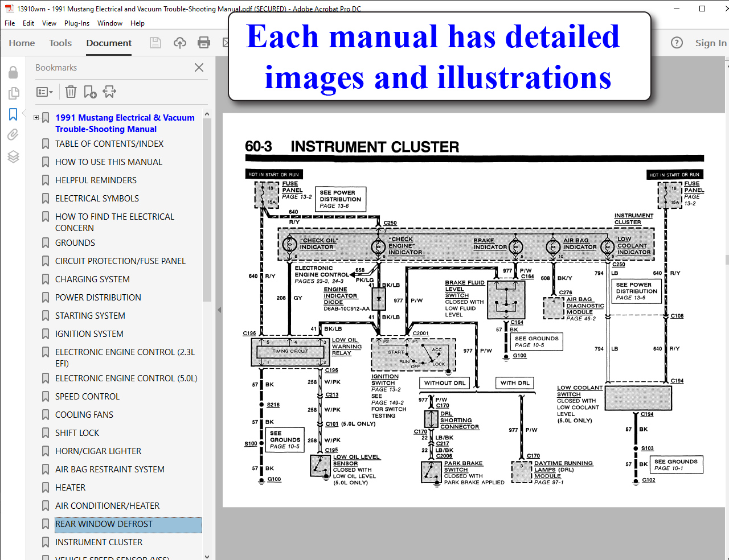Open the Help menu

(x=137, y=23)
